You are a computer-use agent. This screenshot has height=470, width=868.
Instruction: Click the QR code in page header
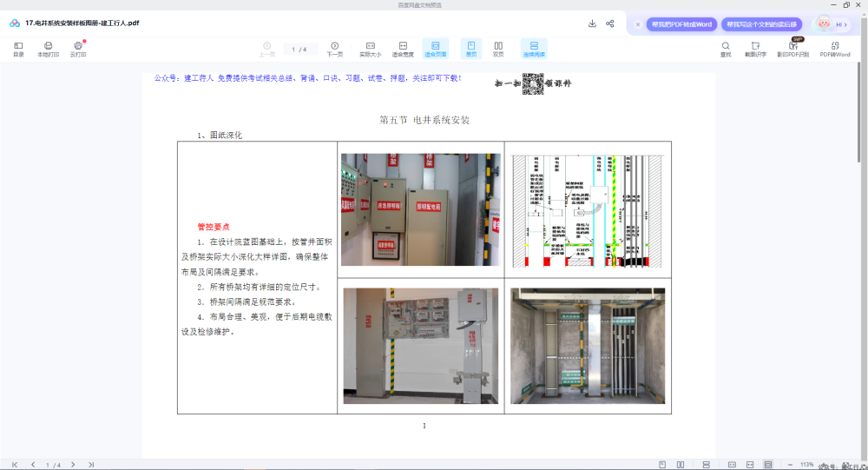click(533, 83)
